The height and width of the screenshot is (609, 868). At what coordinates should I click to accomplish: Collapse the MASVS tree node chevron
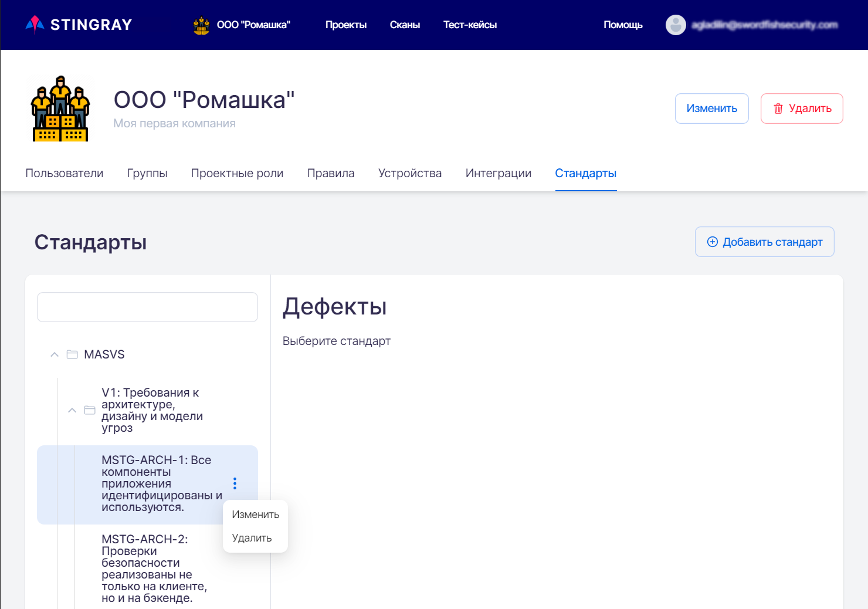point(55,354)
